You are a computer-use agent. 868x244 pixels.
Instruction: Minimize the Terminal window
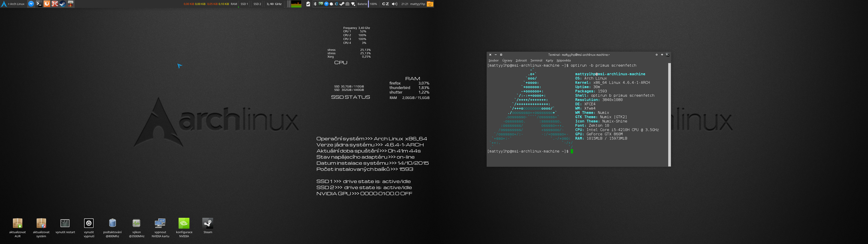pyautogui.click(x=496, y=55)
